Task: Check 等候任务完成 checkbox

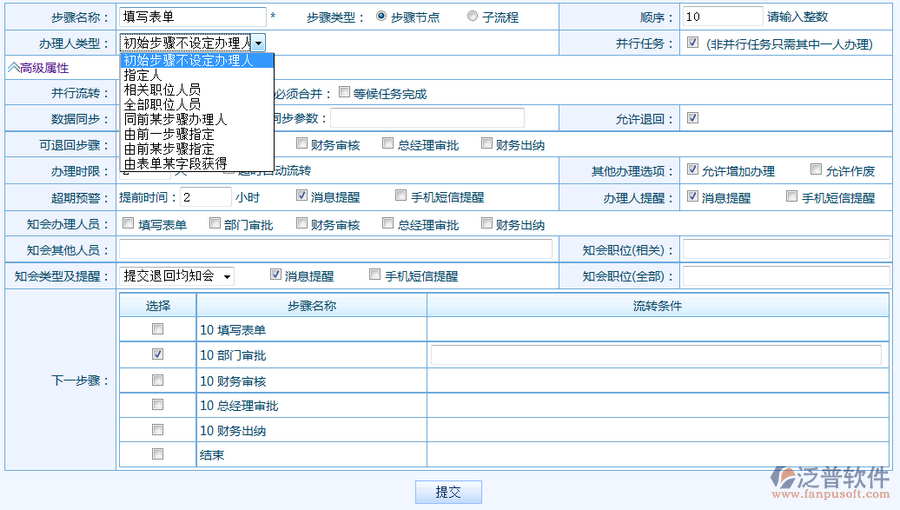Action: [345, 93]
